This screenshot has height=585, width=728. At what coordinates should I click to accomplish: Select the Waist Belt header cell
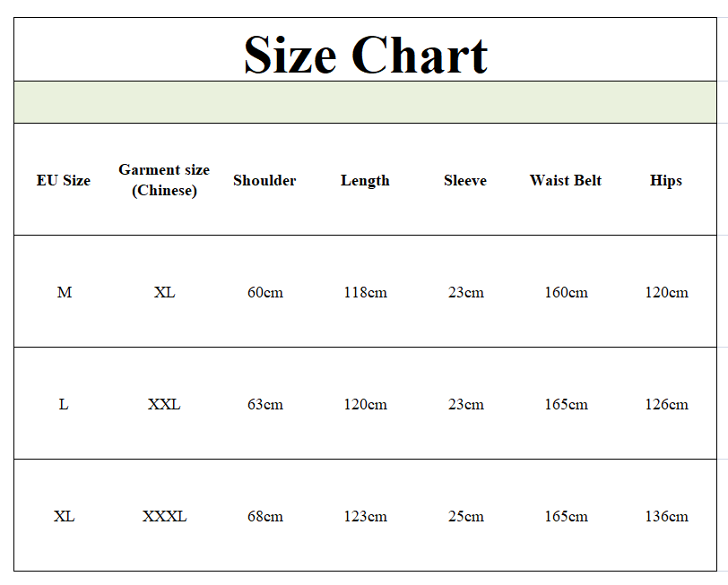pyautogui.click(x=566, y=180)
